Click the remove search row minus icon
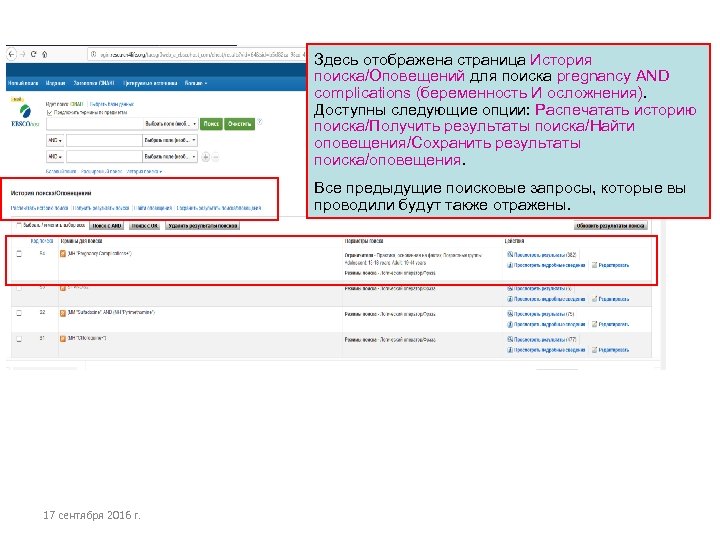The image size is (720, 540). click(215, 157)
